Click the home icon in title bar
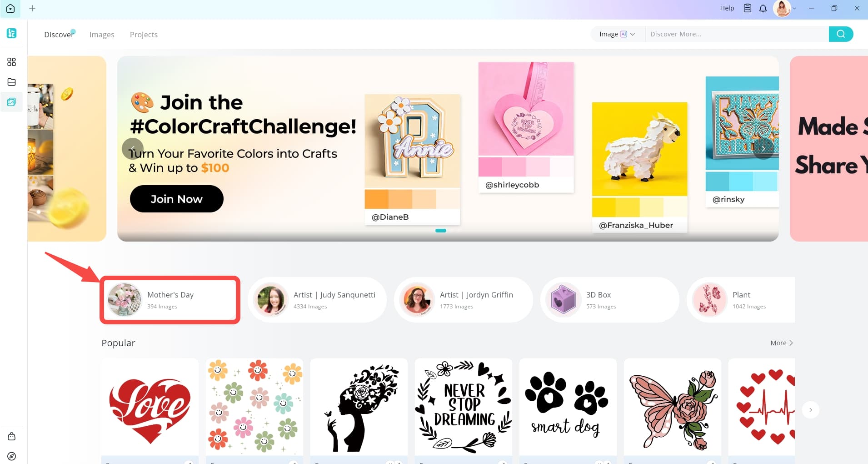Image resolution: width=868 pixels, height=464 pixels. pos(10,8)
